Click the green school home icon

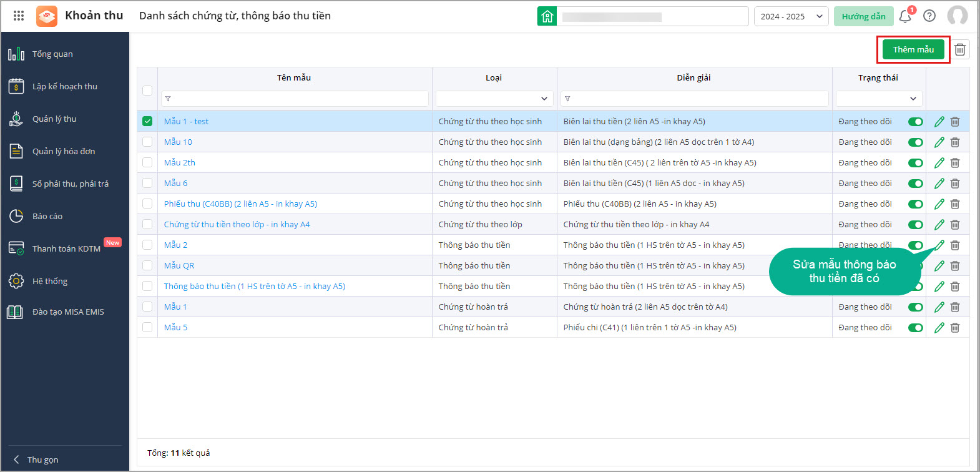pyautogui.click(x=547, y=16)
